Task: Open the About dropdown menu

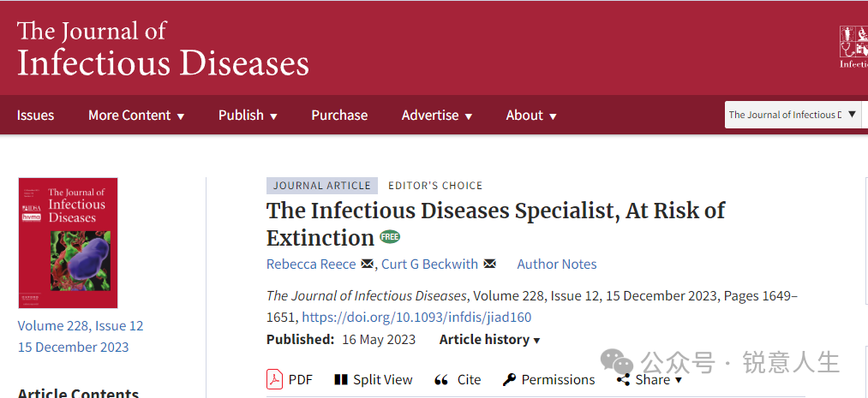Action: [x=531, y=116]
